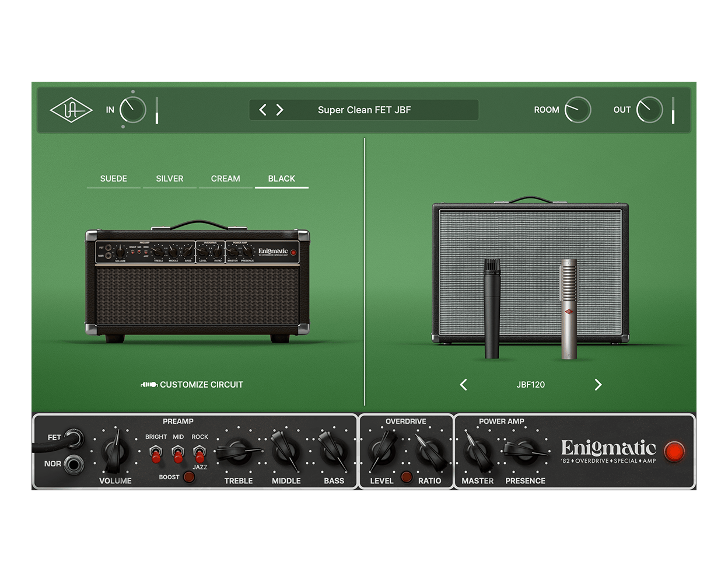Click the speaker cabinet image

point(530,271)
